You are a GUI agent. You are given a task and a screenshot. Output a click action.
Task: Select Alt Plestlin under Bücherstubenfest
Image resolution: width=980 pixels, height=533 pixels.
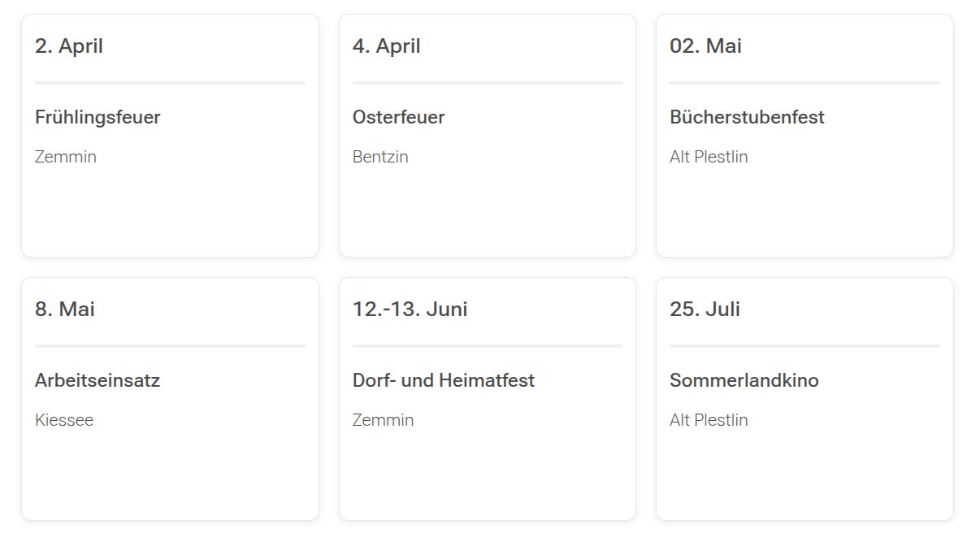click(709, 157)
